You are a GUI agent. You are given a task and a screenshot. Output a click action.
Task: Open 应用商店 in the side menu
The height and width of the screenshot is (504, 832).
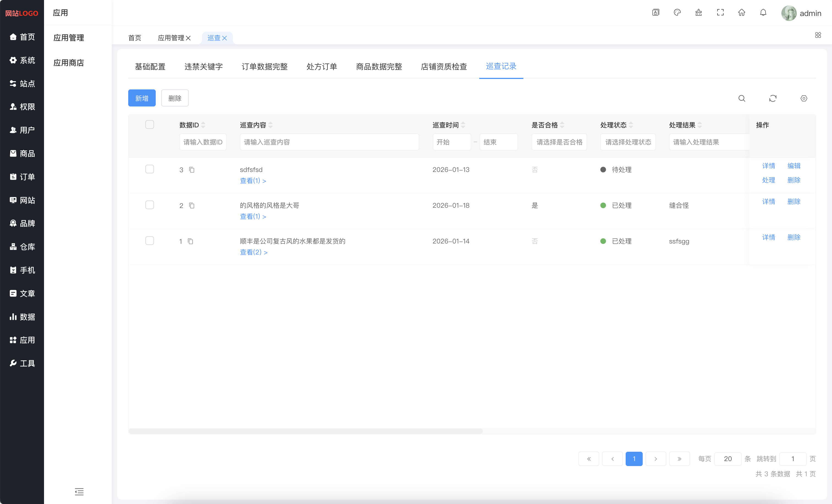[x=69, y=63]
